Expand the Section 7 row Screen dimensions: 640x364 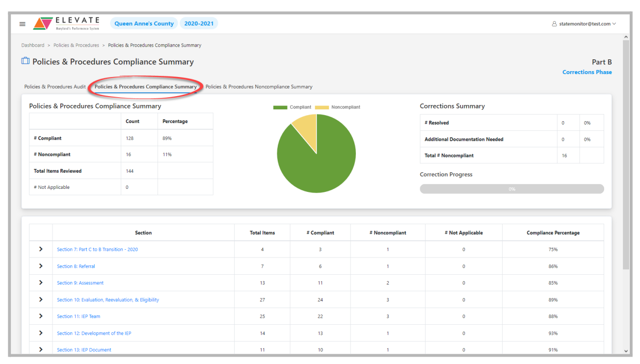[x=41, y=249]
